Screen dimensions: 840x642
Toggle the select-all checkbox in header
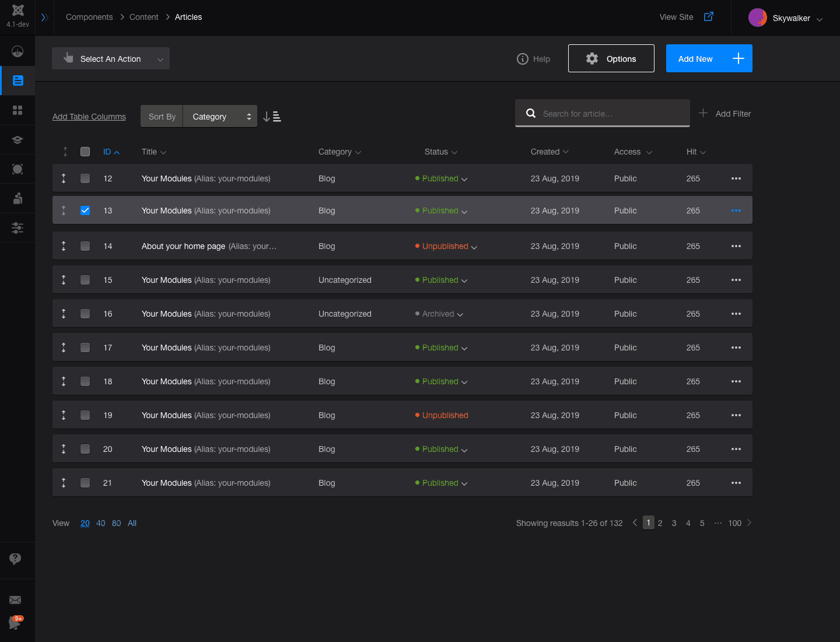click(85, 152)
